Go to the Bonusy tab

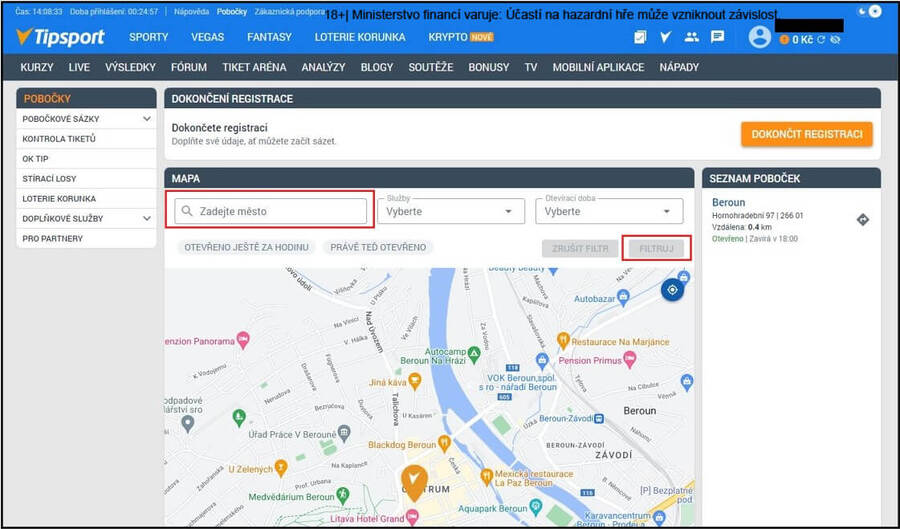coord(488,67)
